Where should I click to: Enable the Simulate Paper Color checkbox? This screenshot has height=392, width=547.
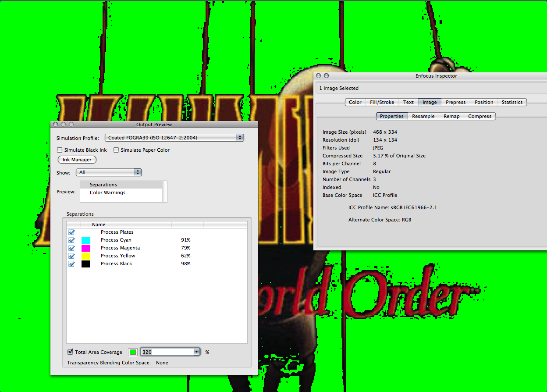(x=117, y=150)
